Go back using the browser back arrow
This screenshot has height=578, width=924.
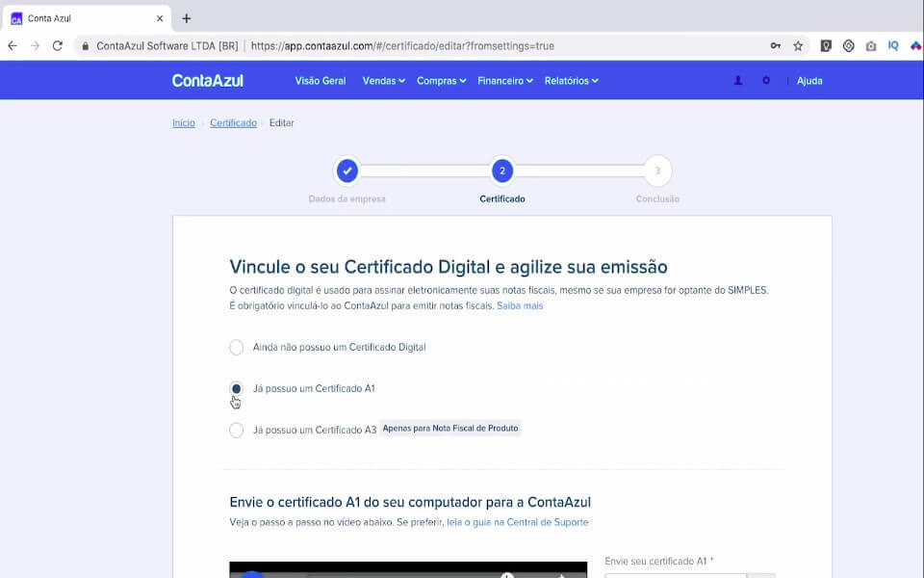pyautogui.click(x=13, y=45)
